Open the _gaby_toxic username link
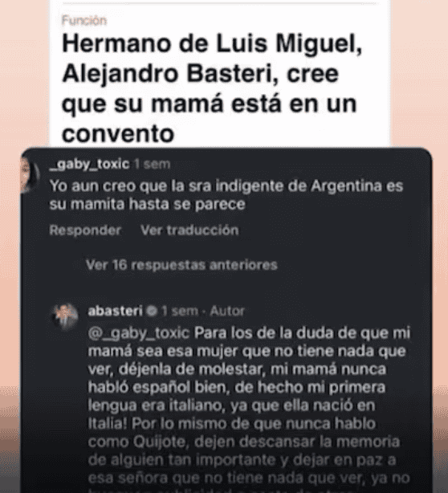The image size is (448, 493). click(x=89, y=164)
